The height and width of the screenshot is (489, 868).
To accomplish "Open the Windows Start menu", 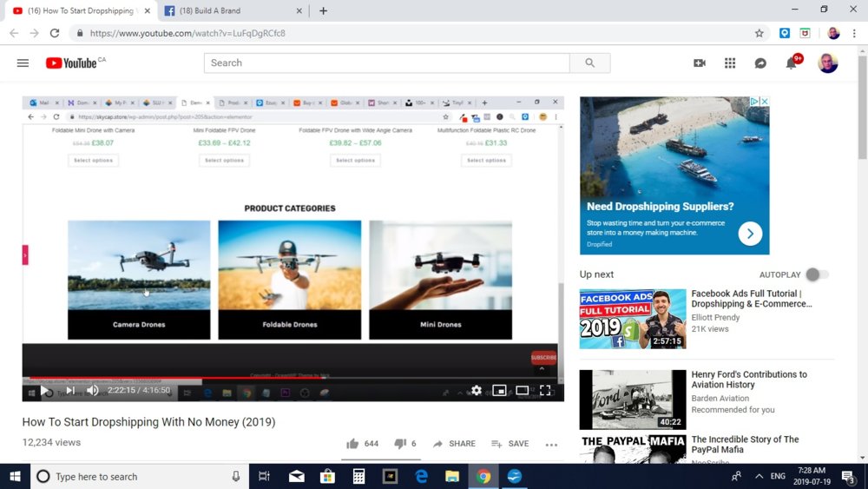I will (x=15, y=476).
